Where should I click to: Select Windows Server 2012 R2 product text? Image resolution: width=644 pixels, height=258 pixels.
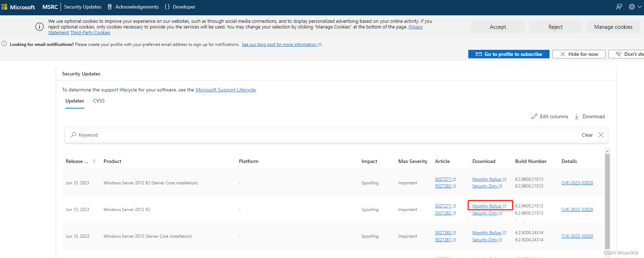[x=127, y=210]
